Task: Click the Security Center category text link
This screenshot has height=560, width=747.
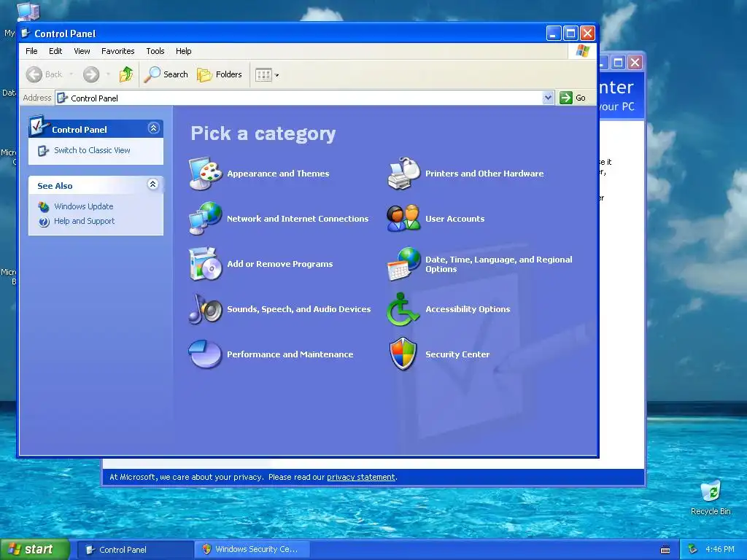Action: (457, 354)
